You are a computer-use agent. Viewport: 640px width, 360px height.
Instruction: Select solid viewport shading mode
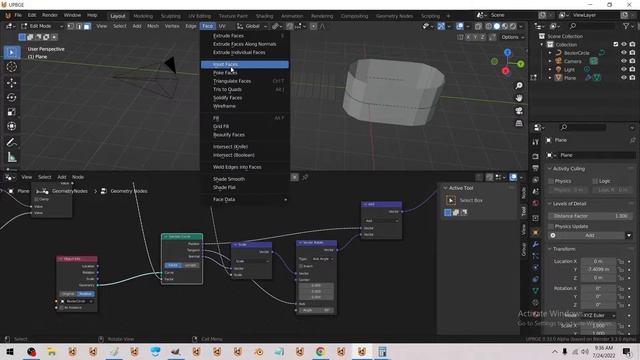(x=497, y=26)
